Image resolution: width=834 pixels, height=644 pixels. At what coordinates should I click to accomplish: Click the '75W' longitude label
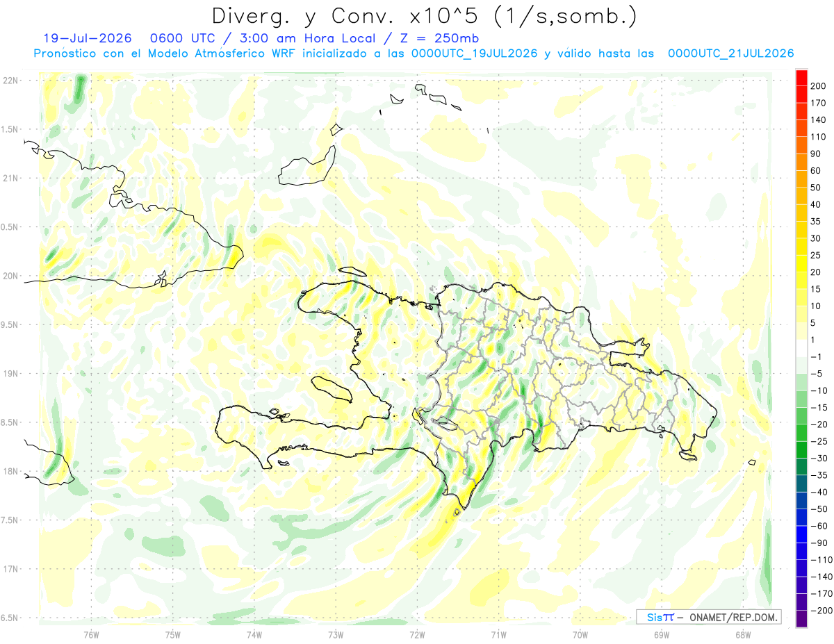coord(173,634)
